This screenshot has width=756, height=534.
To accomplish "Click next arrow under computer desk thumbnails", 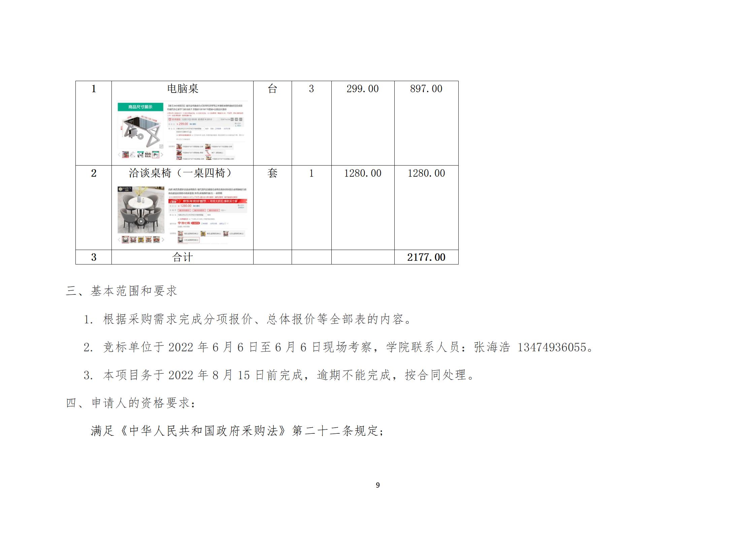I will click(162, 155).
